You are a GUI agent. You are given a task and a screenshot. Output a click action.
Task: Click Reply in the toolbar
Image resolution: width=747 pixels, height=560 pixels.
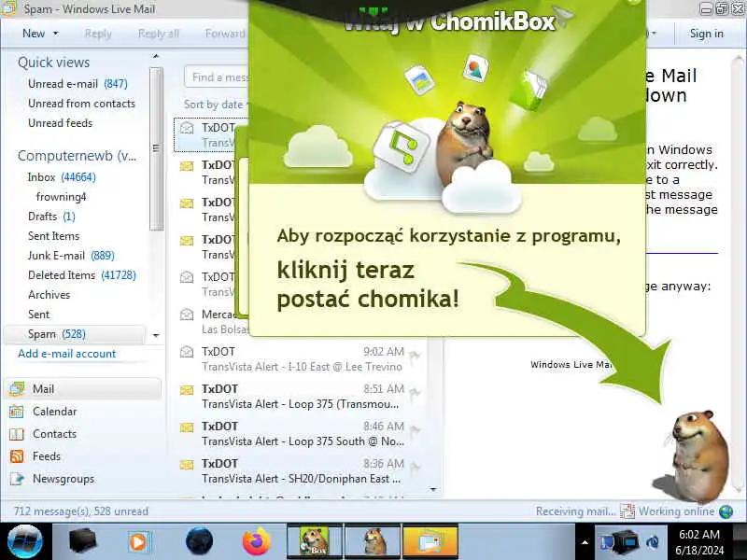click(98, 34)
